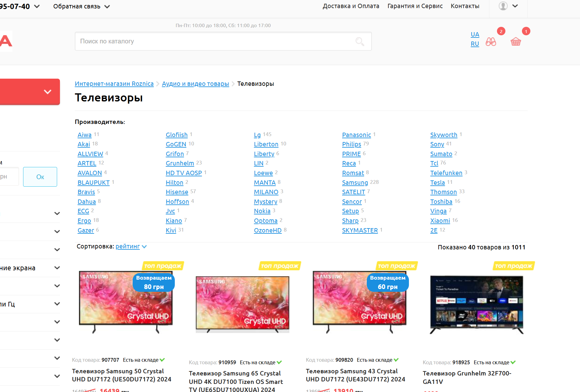Filter televisions by Telefunken brand

tap(446, 173)
